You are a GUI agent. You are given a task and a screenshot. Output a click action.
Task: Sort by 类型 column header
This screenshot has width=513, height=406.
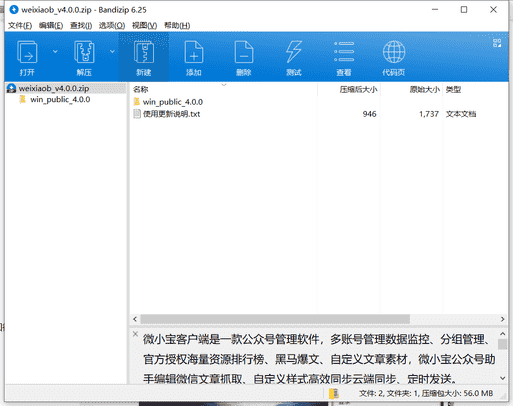(453, 89)
